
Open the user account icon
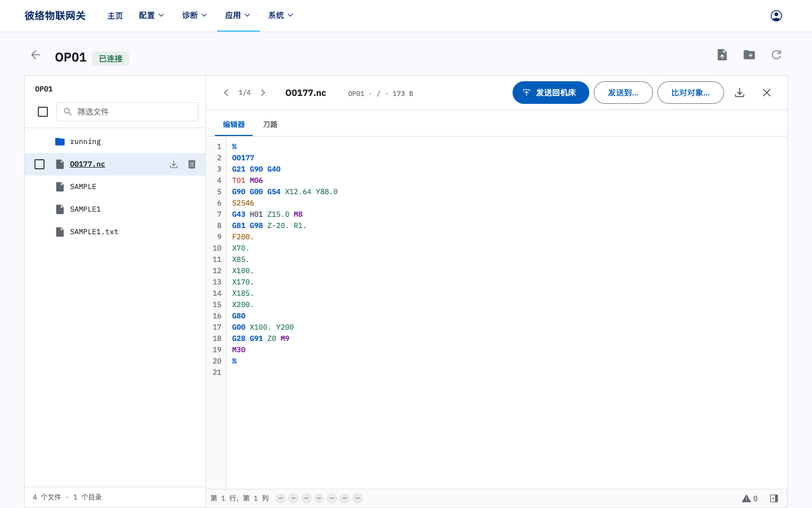click(x=776, y=16)
